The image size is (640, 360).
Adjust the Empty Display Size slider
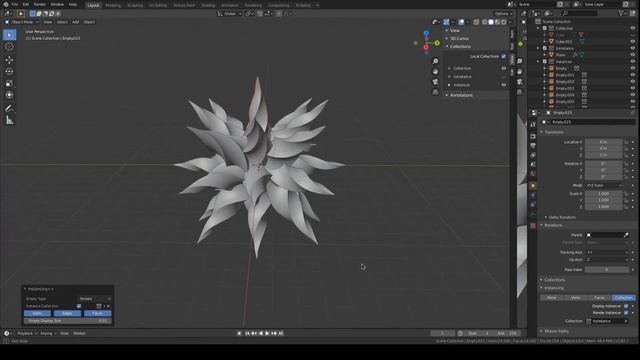coord(67,321)
